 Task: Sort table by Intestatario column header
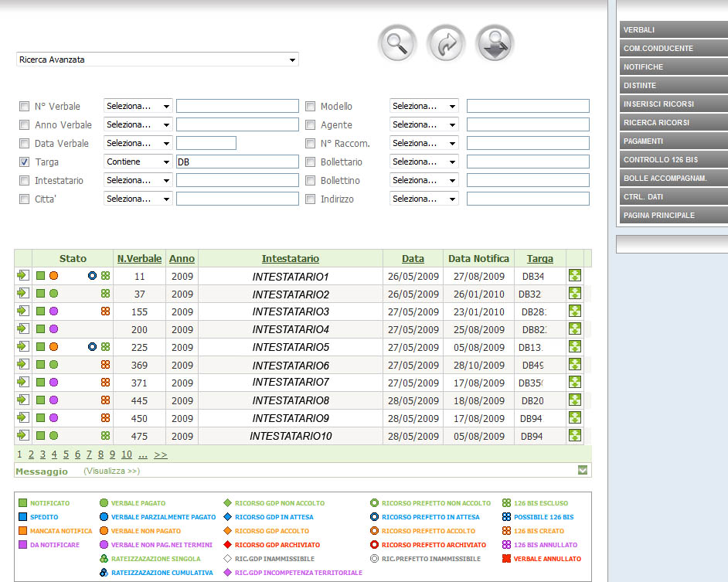click(290, 259)
